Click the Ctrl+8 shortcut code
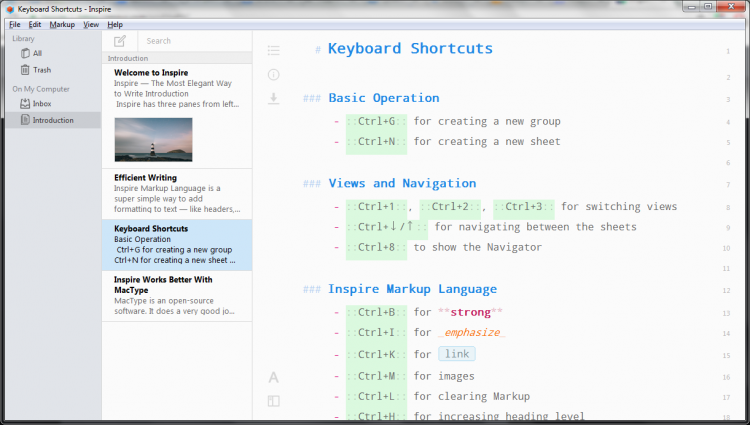Screen dimensions: 750x425 pos(376,247)
